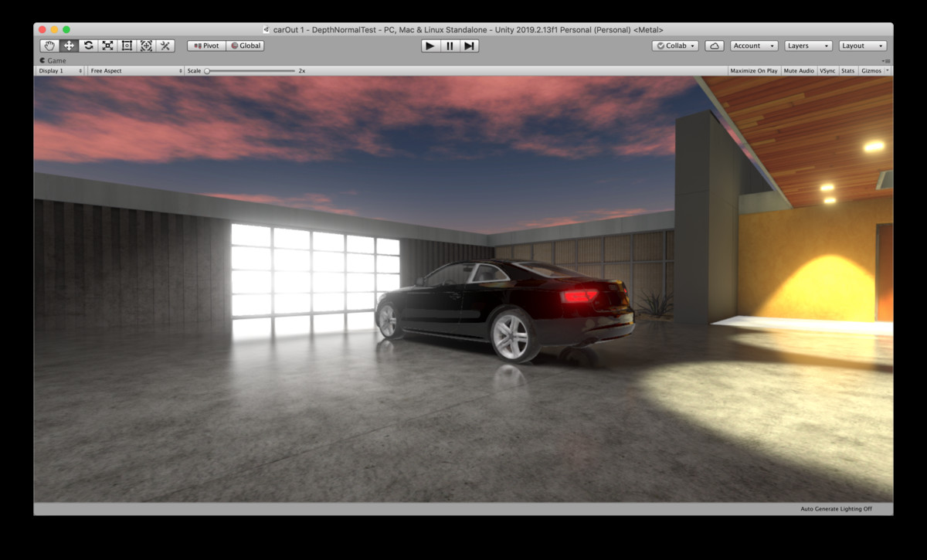Select the Rotate tool
The width and height of the screenshot is (927, 560).
click(88, 46)
